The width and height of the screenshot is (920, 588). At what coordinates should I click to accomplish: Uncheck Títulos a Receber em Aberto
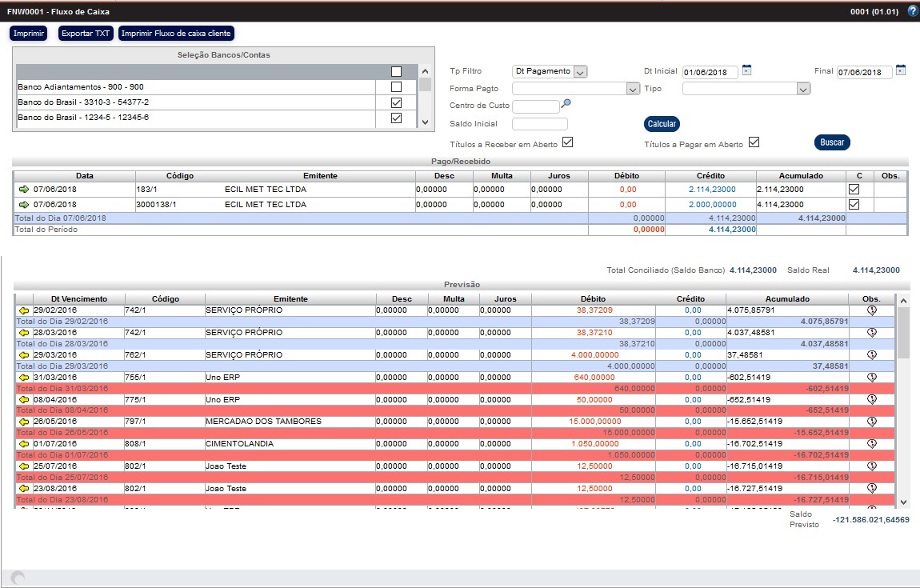pos(568,142)
